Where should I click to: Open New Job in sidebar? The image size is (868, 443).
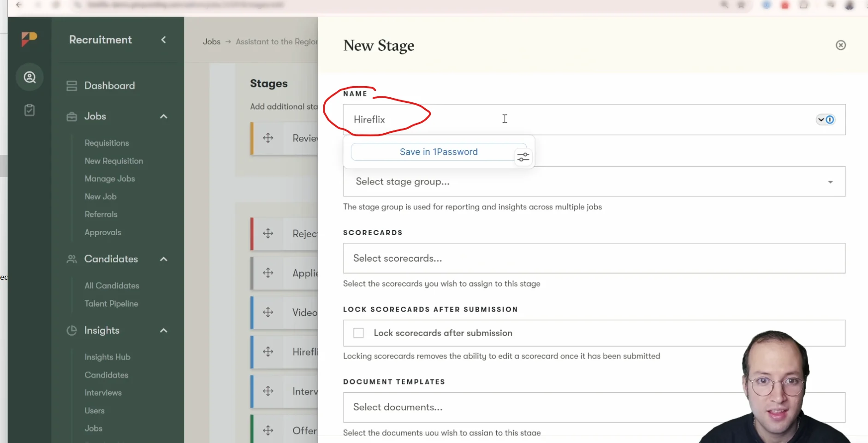pos(101,196)
